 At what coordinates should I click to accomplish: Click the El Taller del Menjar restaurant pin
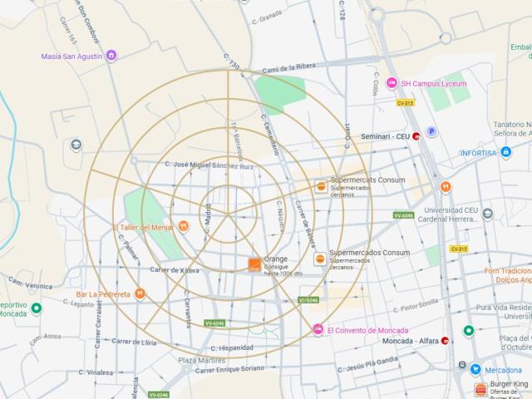(x=183, y=226)
